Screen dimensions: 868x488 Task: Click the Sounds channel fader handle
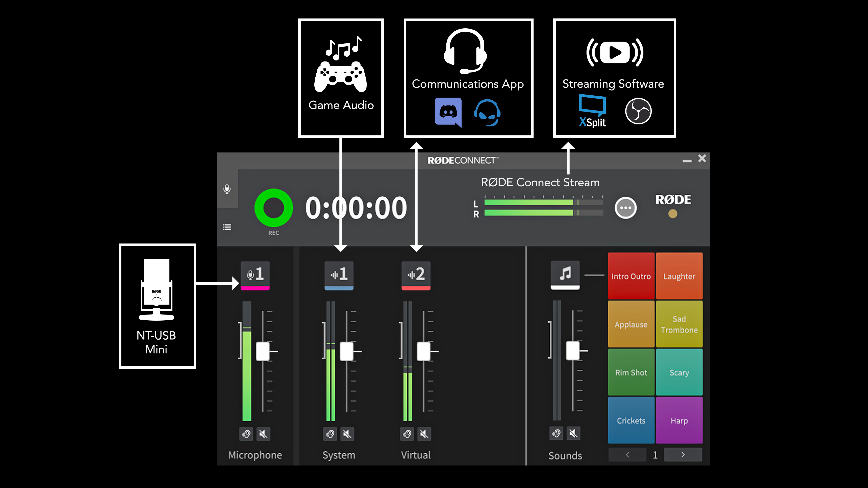573,351
